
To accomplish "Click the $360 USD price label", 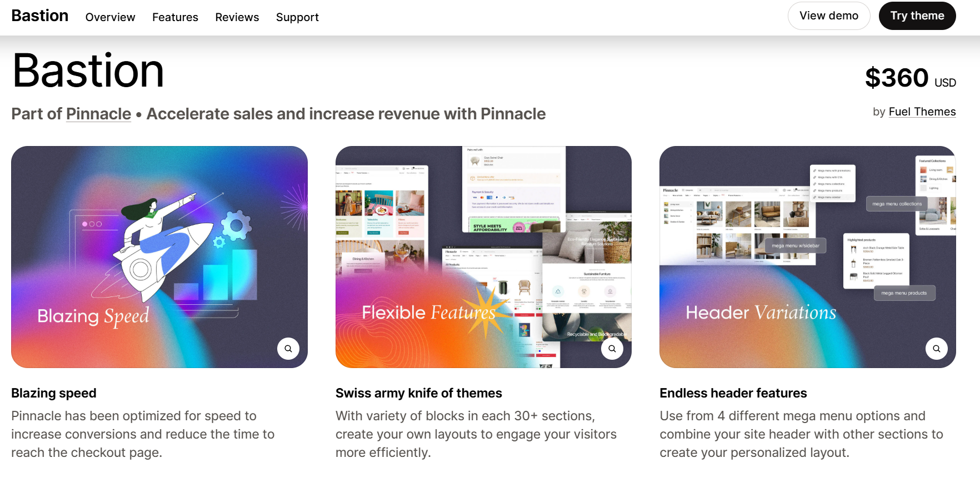I will click(x=911, y=78).
